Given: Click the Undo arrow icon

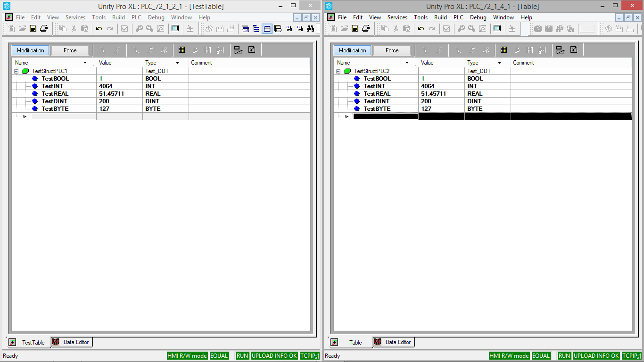Looking at the screenshot, I should click(x=99, y=28).
